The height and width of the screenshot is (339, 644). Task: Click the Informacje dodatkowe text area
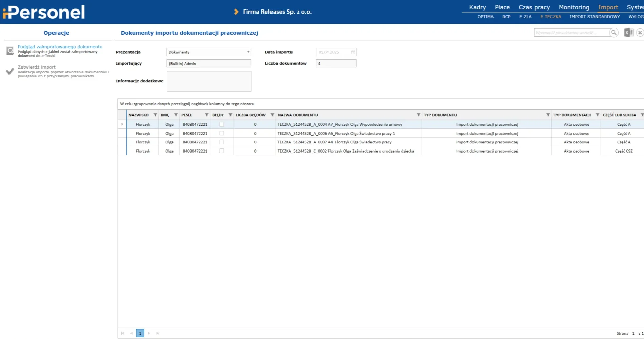209,81
